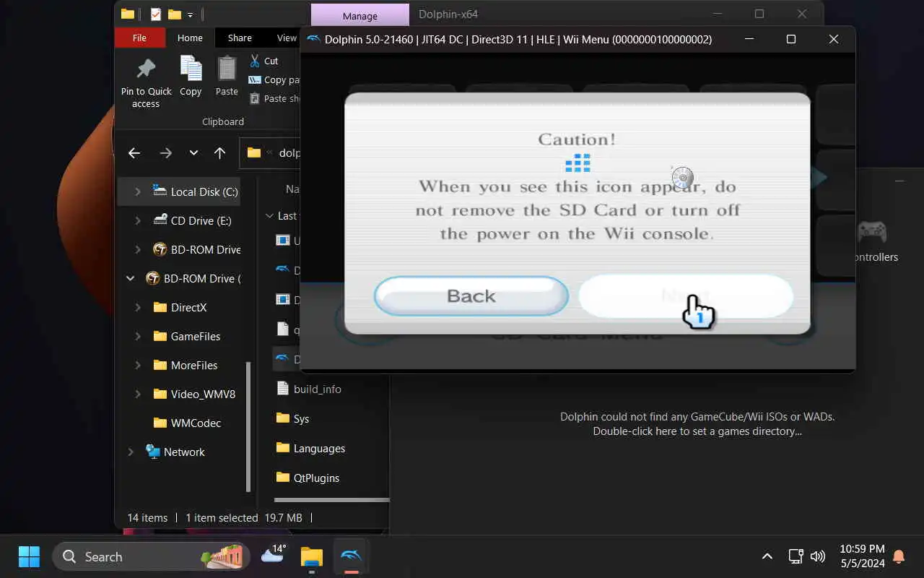Click the highlighted Next button in Wii dialog
The height and width of the screenshot is (578, 924).
click(686, 296)
